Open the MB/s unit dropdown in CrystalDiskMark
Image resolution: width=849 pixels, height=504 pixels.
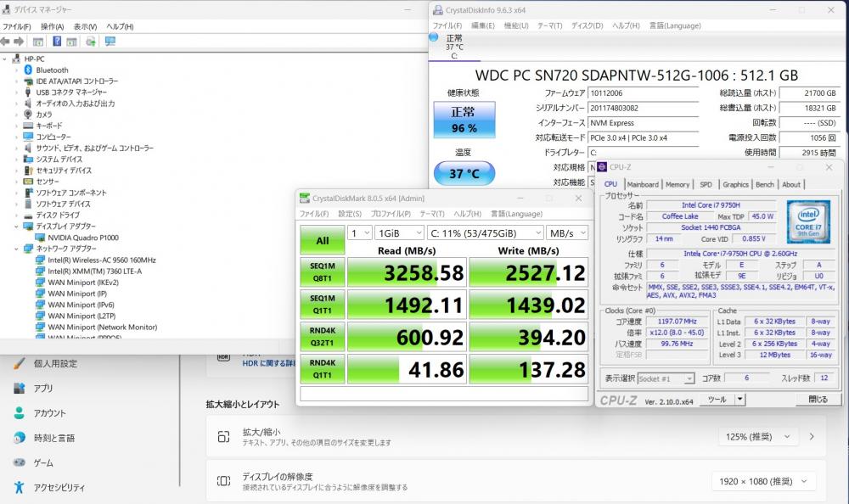pyautogui.click(x=567, y=232)
